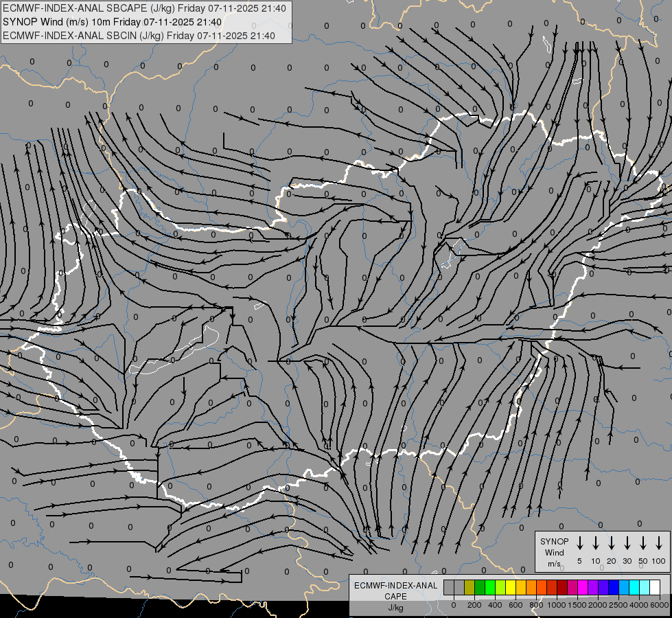The width and height of the screenshot is (672, 618).
Task: Click the '2500' value under the color bar
Action: [x=618, y=605]
